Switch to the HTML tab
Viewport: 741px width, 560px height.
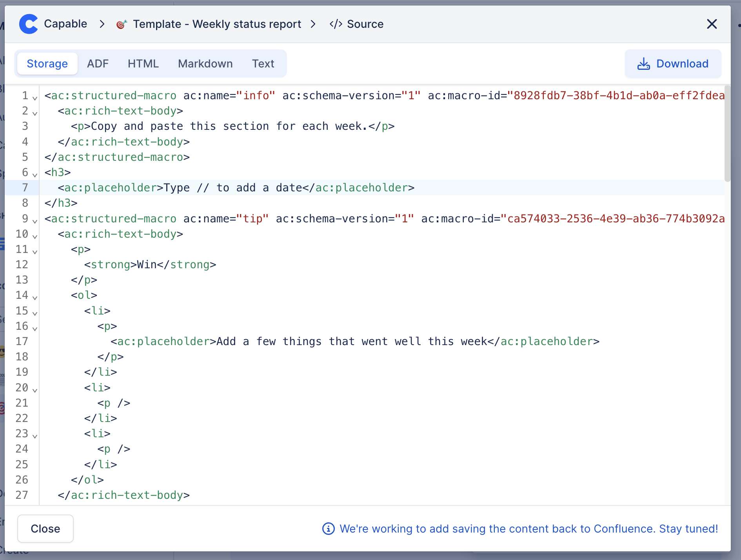coord(143,64)
